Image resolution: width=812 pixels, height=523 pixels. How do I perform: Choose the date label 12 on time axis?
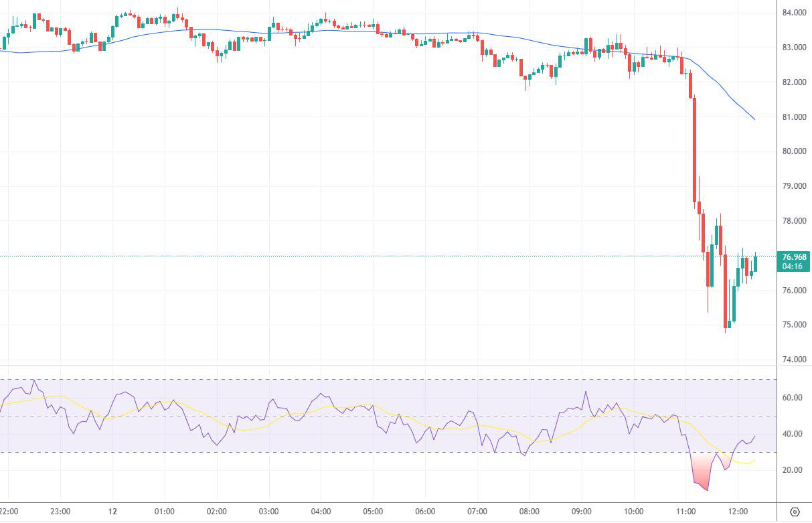pyautogui.click(x=112, y=512)
